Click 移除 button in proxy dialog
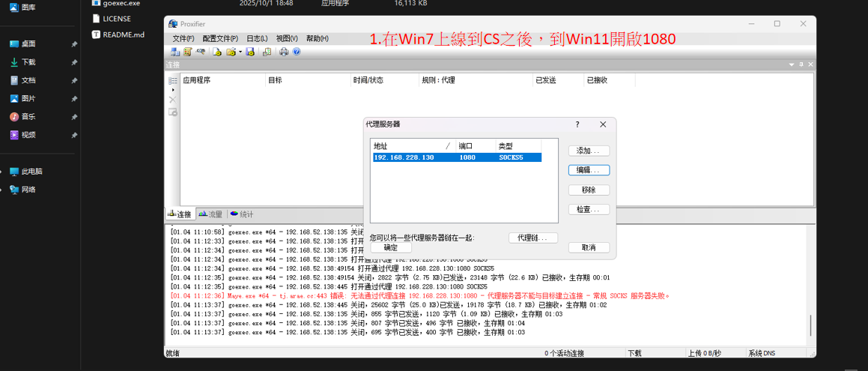The width and height of the screenshot is (868, 371). (x=589, y=190)
